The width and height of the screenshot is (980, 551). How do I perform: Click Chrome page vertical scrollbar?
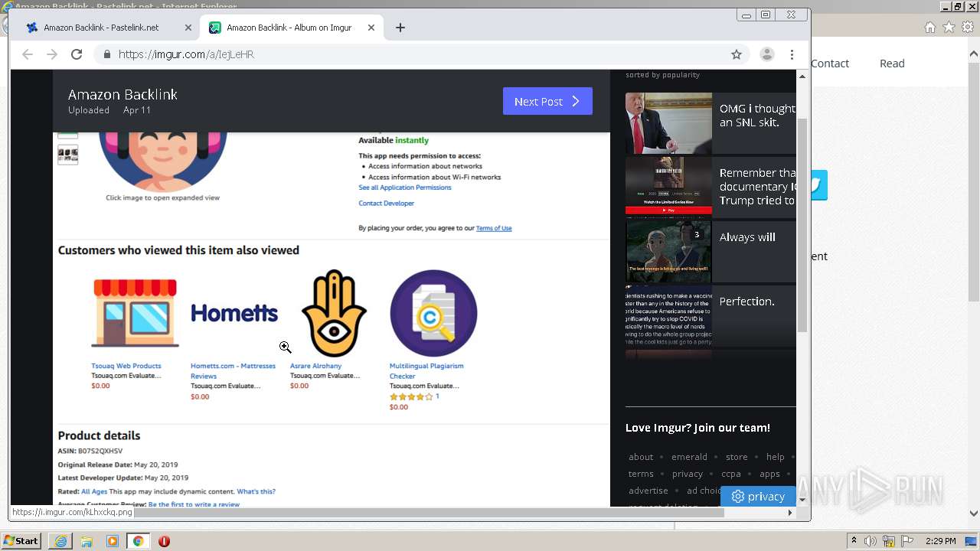pyautogui.click(x=802, y=226)
